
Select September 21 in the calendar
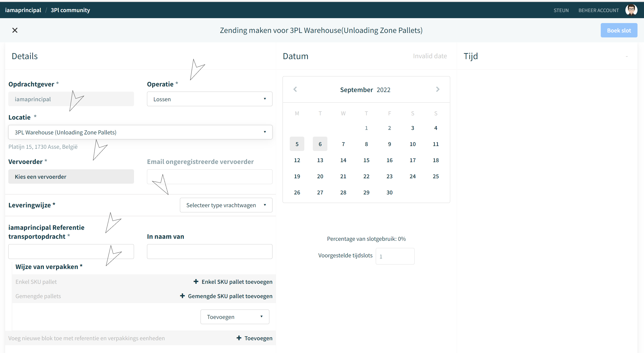point(343,176)
